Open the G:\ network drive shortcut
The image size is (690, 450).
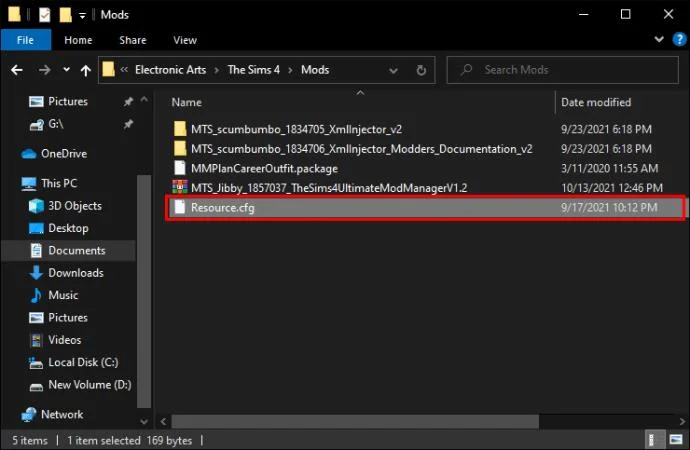(55, 124)
